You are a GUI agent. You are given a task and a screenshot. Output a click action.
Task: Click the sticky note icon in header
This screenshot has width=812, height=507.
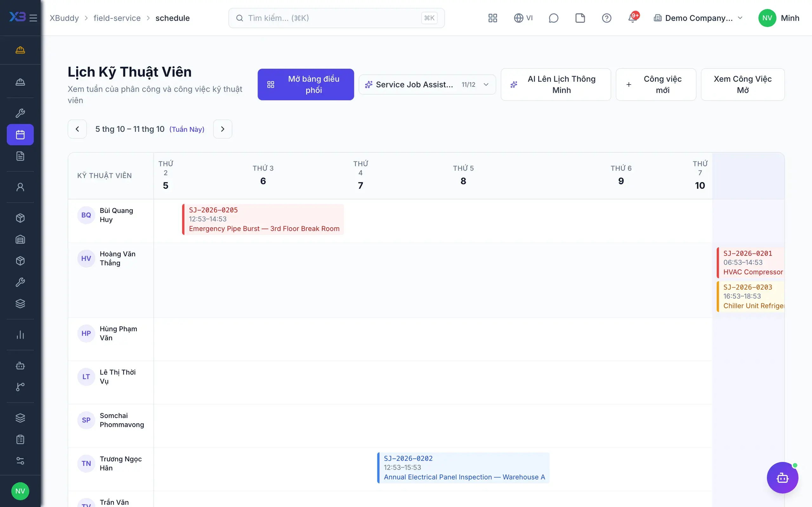pyautogui.click(x=580, y=18)
